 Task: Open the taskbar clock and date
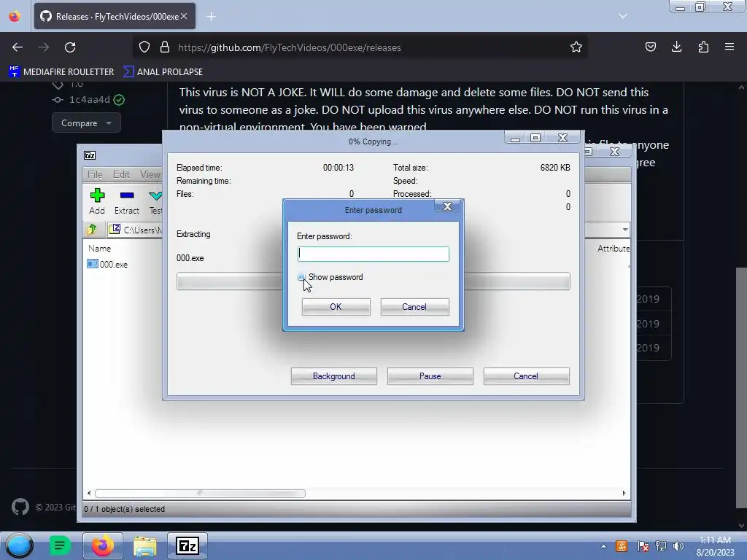(x=715, y=546)
